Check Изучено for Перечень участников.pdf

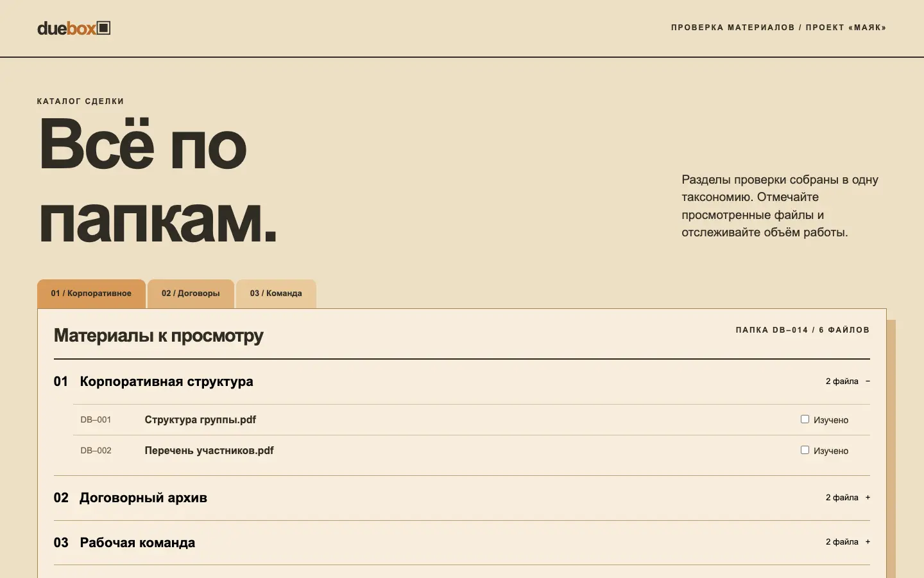[805, 450]
